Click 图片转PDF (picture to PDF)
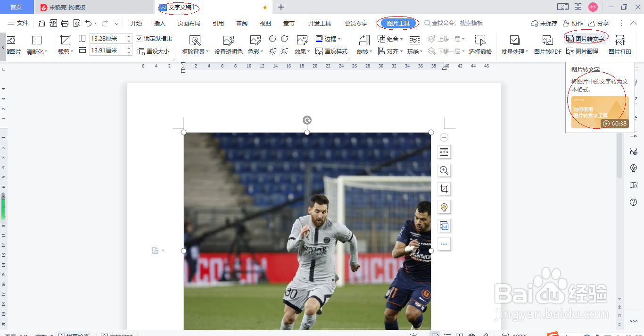The width and height of the screenshot is (644, 336). (547, 45)
